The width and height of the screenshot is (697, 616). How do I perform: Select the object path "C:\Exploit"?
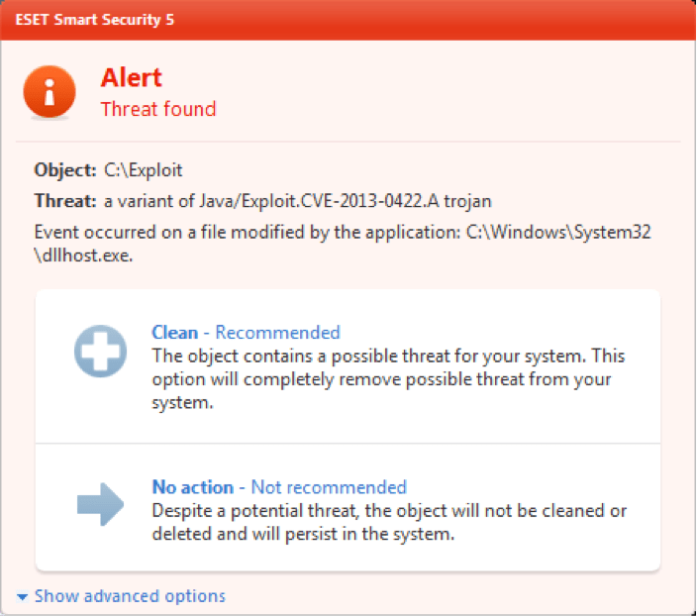(x=143, y=170)
